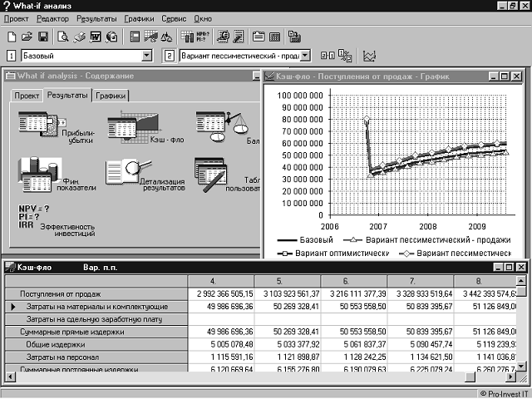Image resolution: width=532 pixels, height=399 pixels.
Task: Open the Результаты menu
Action: point(96,19)
